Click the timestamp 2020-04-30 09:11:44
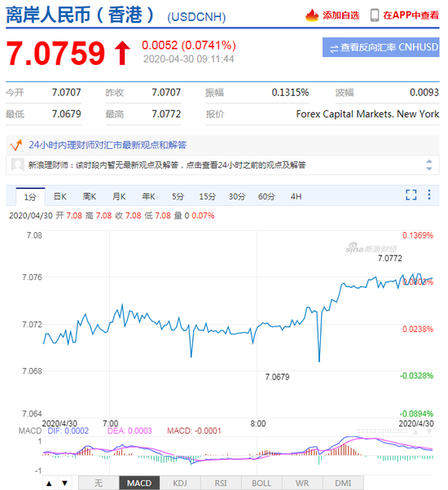448x490 pixels. (x=188, y=59)
